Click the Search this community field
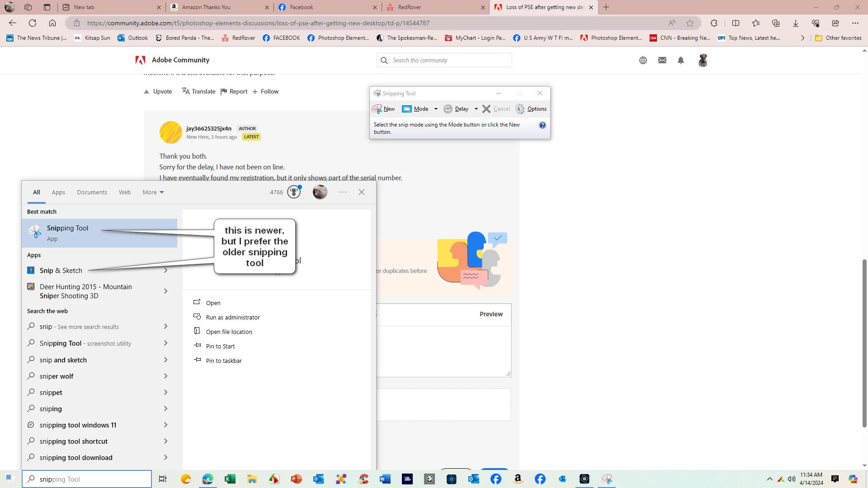 point(444,60)
